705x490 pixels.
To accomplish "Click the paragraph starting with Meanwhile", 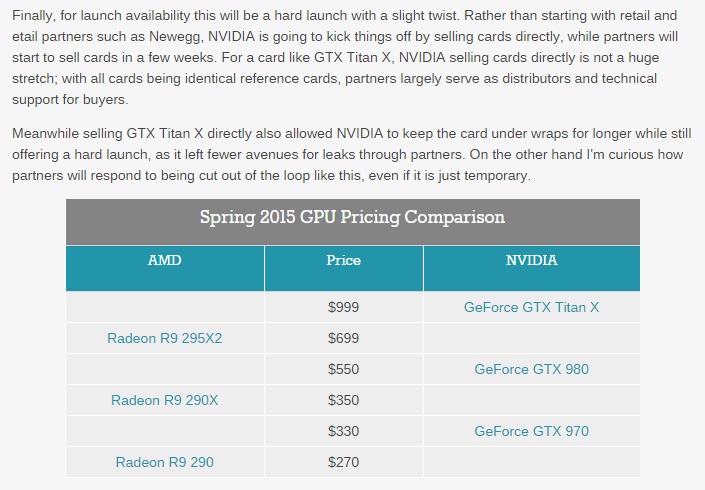I will pyautogui.click(x=350, y=154).
